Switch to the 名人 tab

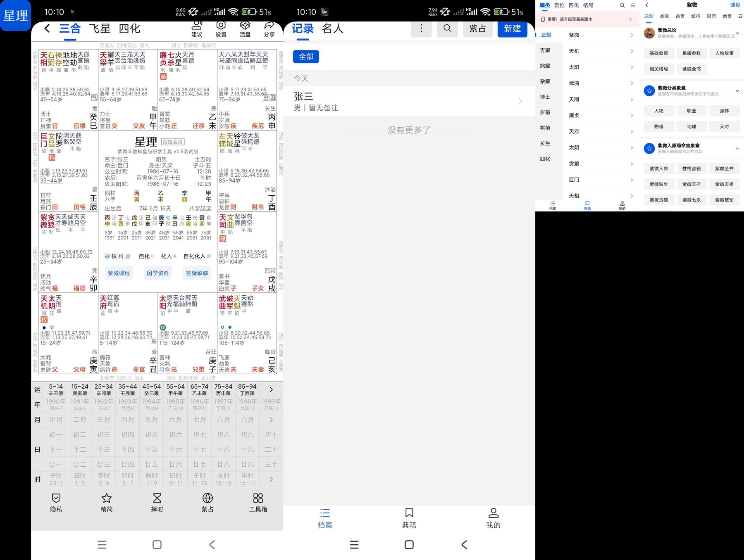(333, 28)
